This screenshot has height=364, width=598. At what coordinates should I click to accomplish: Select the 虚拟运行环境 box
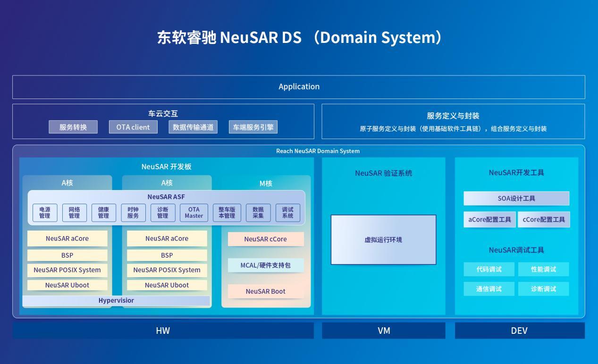383,240
